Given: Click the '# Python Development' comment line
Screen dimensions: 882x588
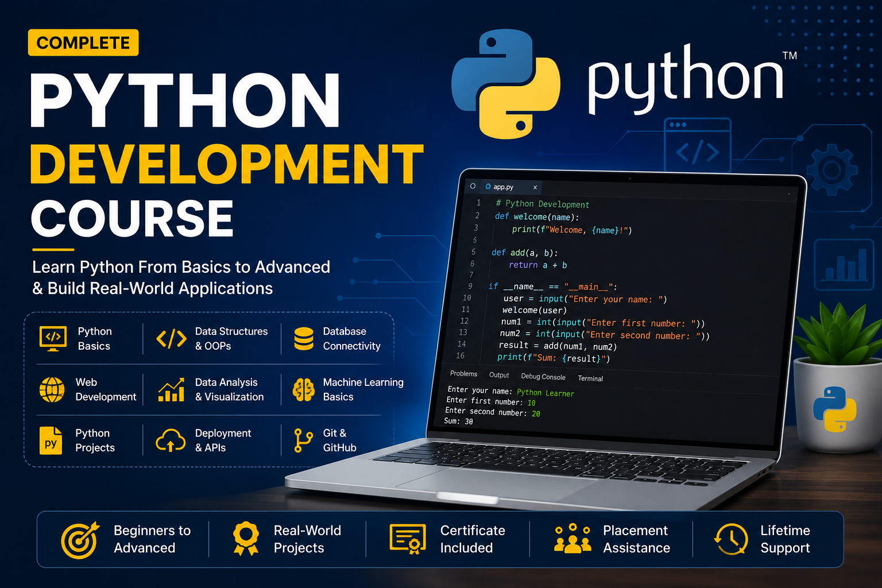Looking at the screenshot, I should tap(543, 204).
